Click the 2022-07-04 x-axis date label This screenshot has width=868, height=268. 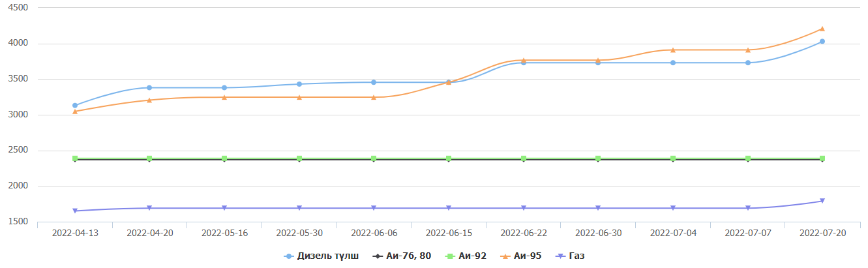672,232
